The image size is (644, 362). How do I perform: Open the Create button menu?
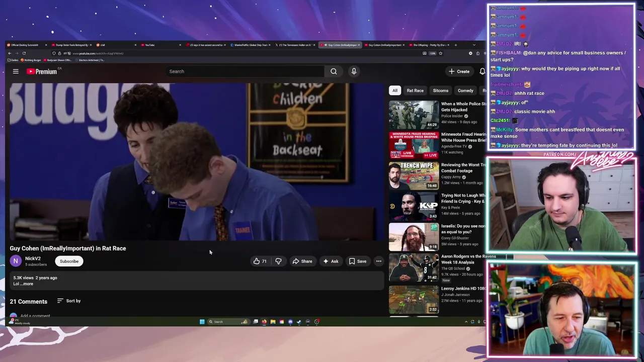[459, 71]
